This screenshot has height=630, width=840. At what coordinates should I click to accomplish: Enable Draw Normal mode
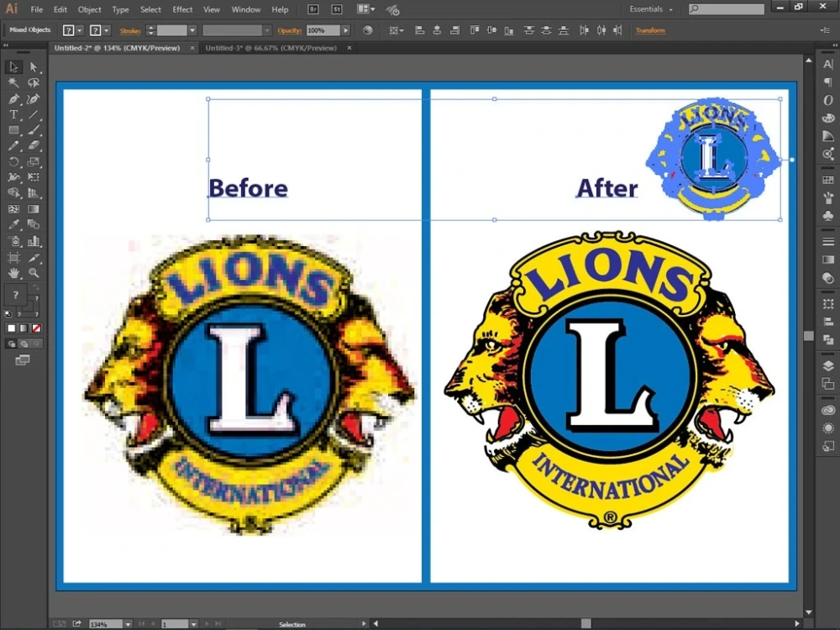pyautogui.click(x=11, y=344)
